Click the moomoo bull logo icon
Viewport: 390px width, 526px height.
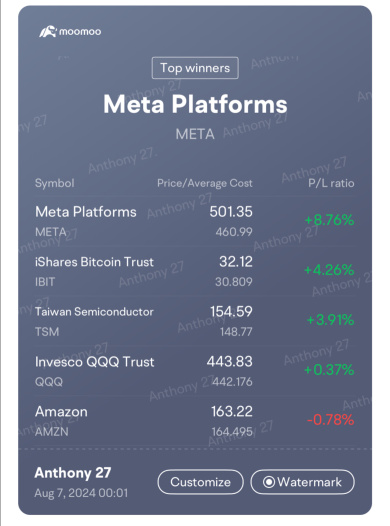tap(48, 32)
